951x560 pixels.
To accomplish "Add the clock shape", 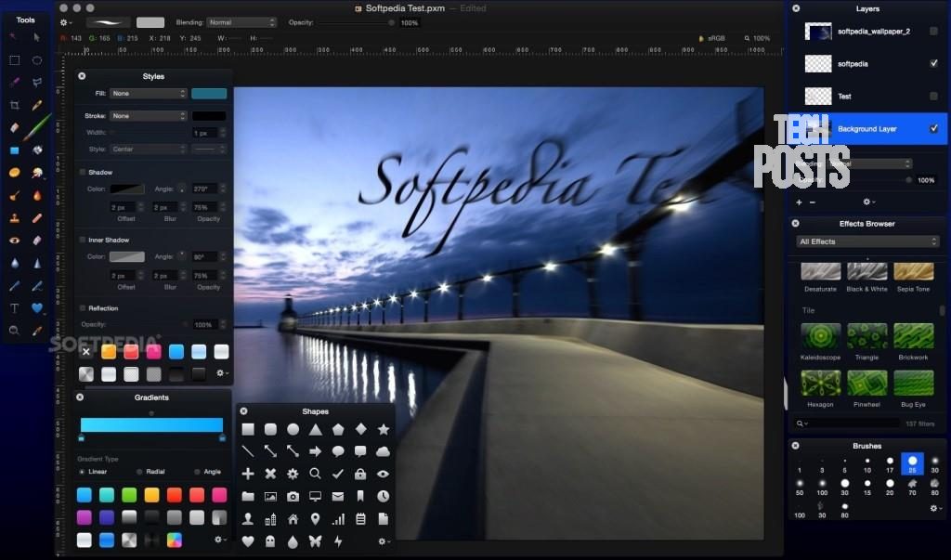I will tap(384, 496).
